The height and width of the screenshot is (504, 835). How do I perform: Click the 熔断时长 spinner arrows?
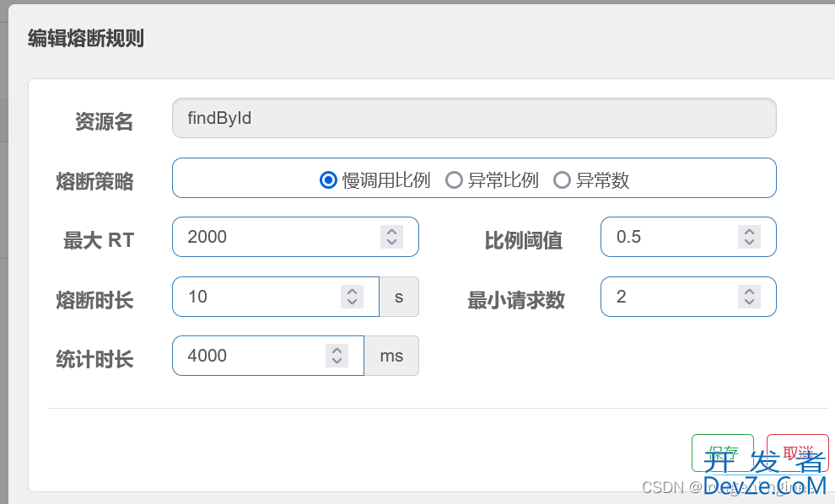(x=352, y=297)
